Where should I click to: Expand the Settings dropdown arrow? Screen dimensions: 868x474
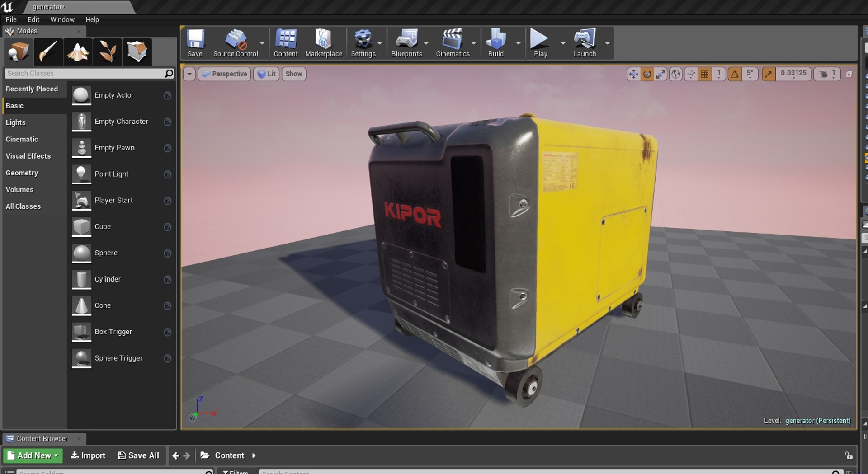380,43
